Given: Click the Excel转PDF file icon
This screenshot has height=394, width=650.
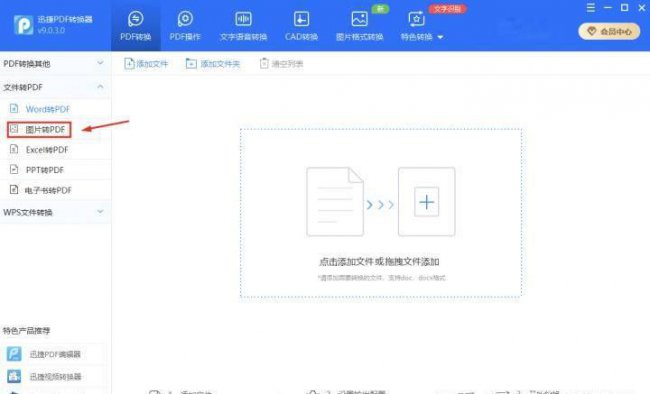Looking at the screenshot, I should [x=14, y=149].
